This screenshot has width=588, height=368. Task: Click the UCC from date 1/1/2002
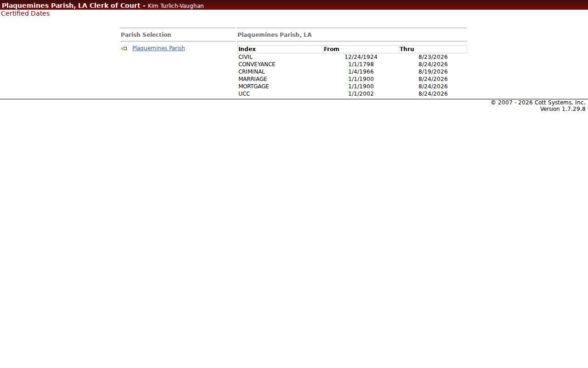click(361, 94)
